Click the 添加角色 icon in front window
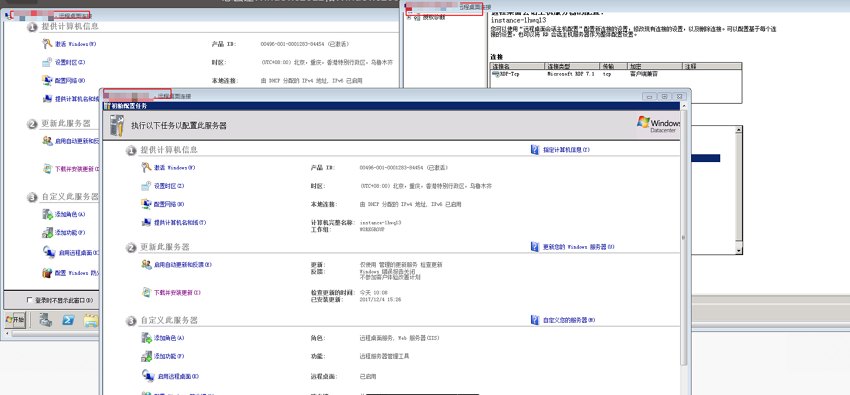This screenshot has height=395, width=850. pos(146,338)
